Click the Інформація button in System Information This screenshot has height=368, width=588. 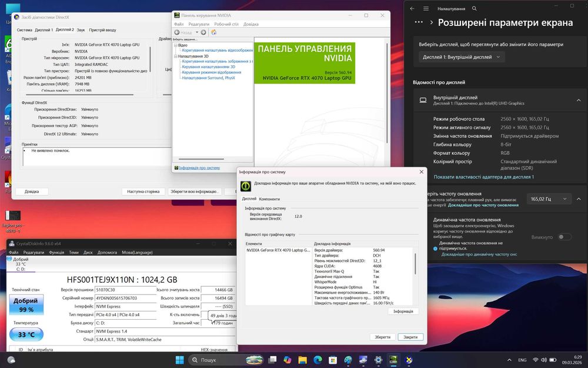403,311
